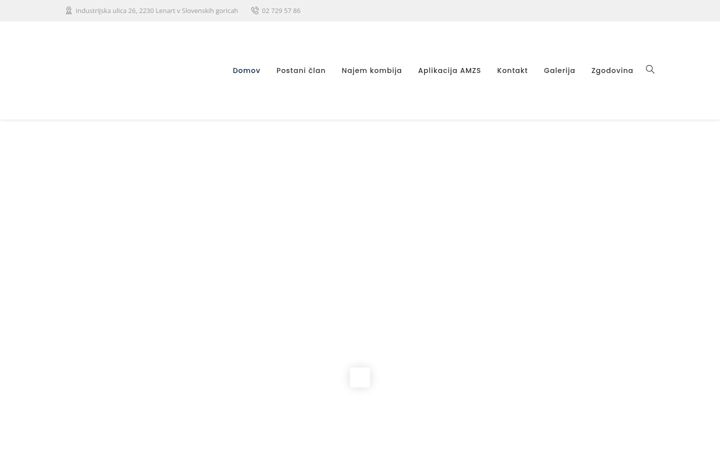This screenshot has height=450, width=720.
Task: Click the phone icon beside 02 729 57 86
Action: click(x=255, y=10)
